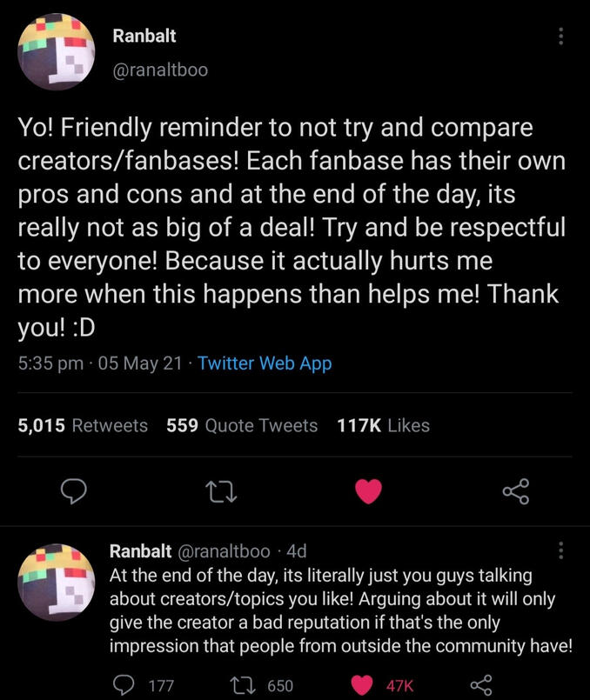Open Ranbalt's profile picture at top
The width and height of the screenshot is (590, 700).
[57, 51]
